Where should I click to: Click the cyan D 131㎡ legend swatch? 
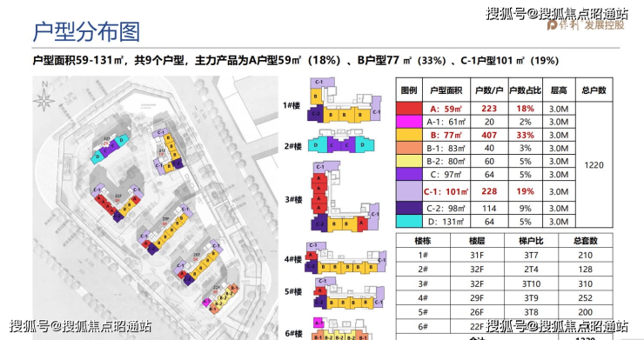(x=409, y=222)
